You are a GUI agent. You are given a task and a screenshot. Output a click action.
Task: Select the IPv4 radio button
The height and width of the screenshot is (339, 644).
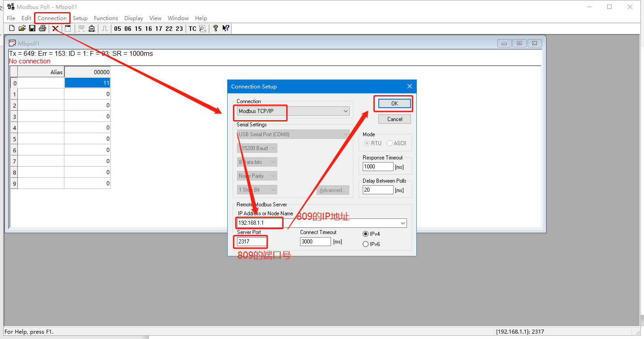tap(366, 234)
